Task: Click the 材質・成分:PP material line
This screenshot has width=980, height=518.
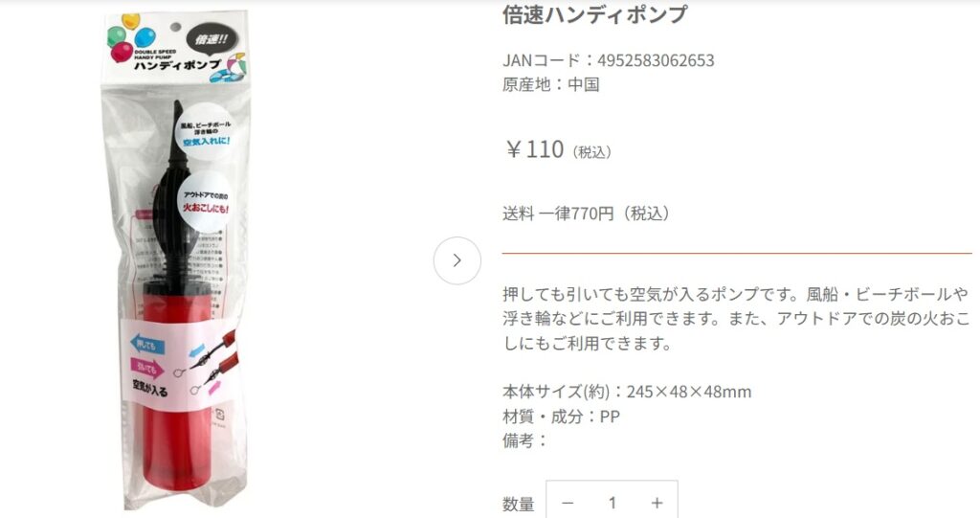Action: pyautogui.click(x=561, y=416)
